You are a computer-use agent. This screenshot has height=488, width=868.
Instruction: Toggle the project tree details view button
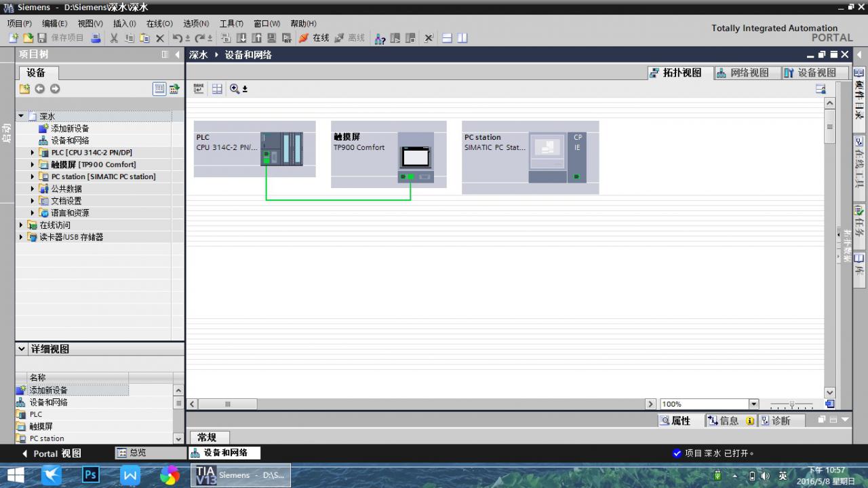tap(159, 89)
